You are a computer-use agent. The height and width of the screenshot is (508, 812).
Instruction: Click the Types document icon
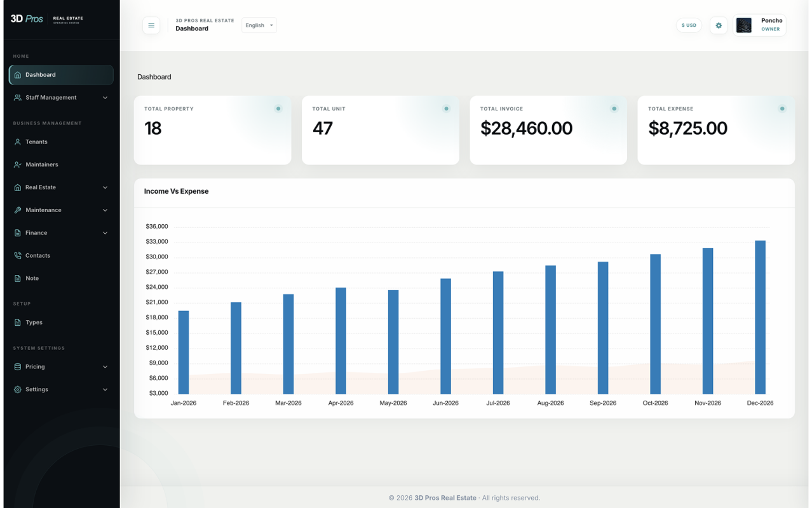(18, 323)
